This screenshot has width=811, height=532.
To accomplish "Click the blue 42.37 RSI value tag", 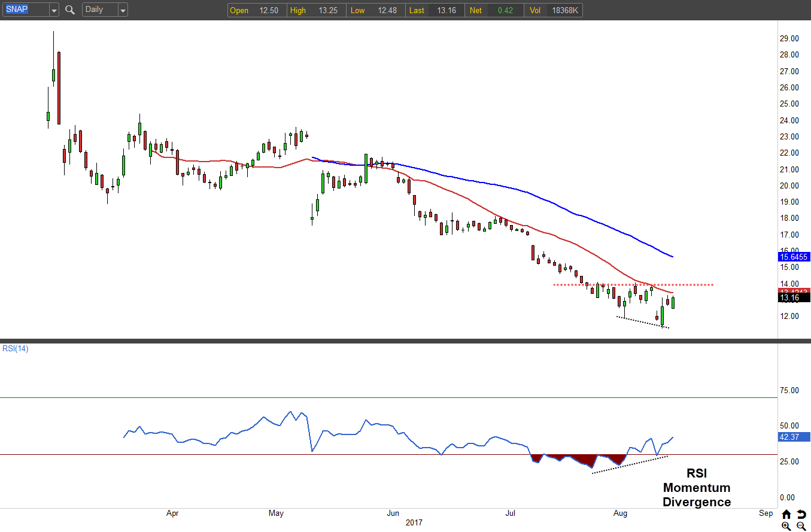I will click(793, 437).
